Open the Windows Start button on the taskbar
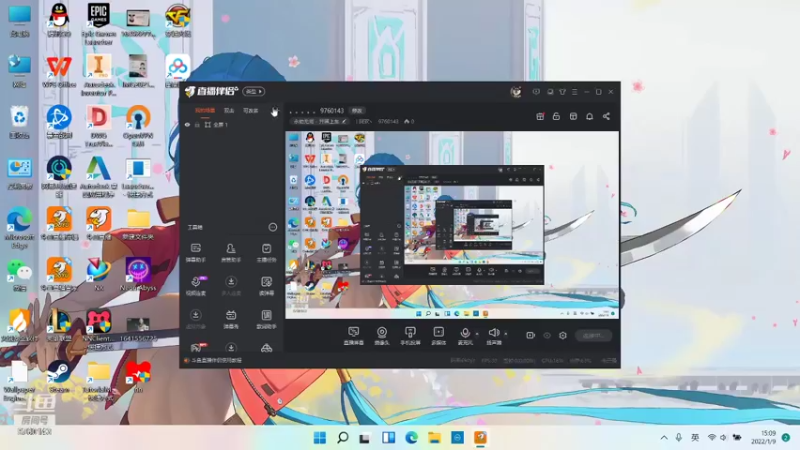 point(320,437)
